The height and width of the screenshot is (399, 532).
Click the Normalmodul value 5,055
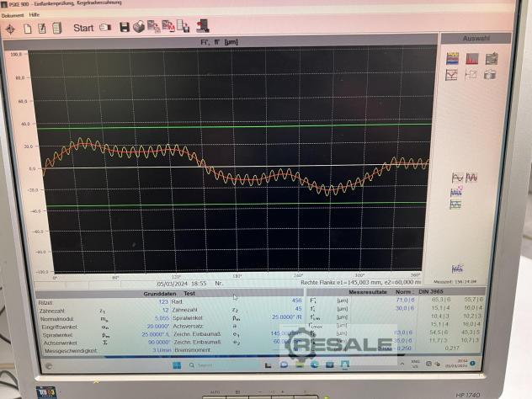click(162, 318)
